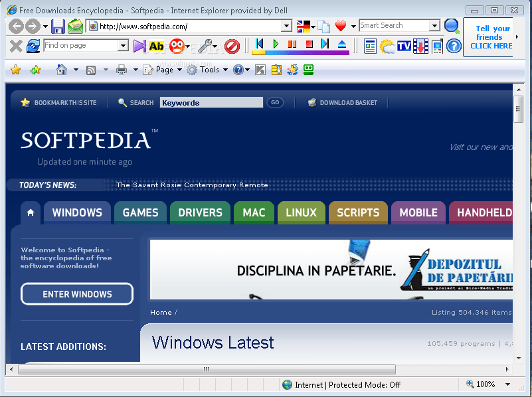Click the yellow star Favorites Center icon
Viewport: 532px width, 397px height.
[x=15, y=70]
